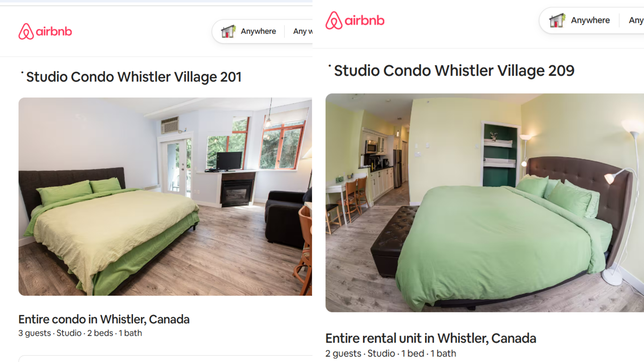This screenshot has height=362, width=644.
Task: Click the small dot before the Village 201 title
Action: coord(22,72)
